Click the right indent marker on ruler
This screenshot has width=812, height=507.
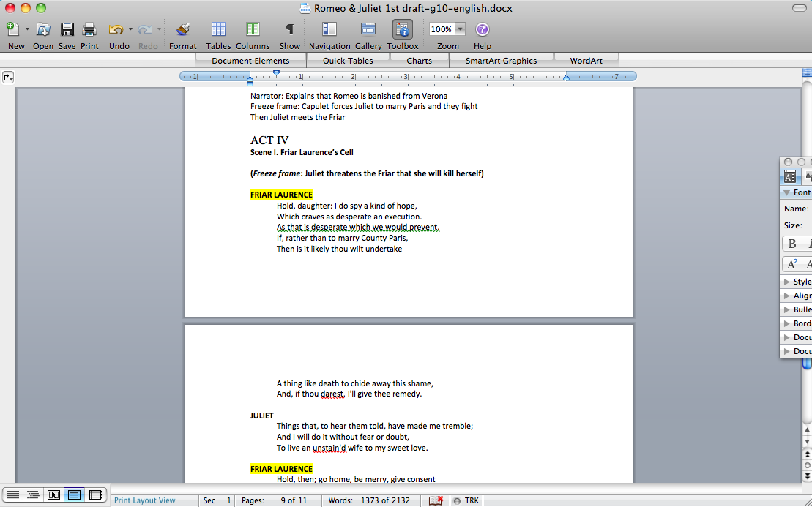tap(567, 78)
